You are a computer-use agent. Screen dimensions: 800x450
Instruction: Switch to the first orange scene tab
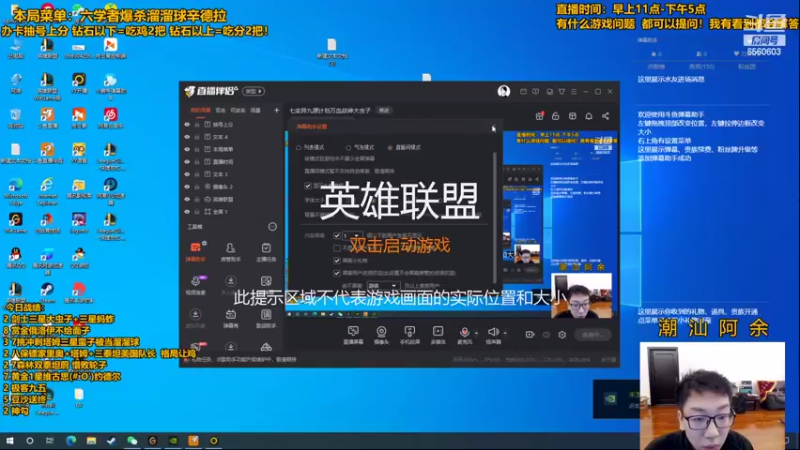pyautogui.click(x=200, y=110)
